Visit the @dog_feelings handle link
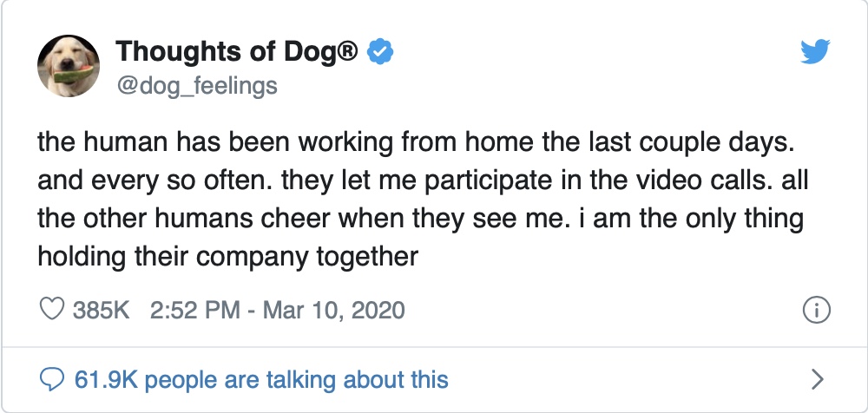The width and height of the screenshot is (868, 413). tap(196, 84)
